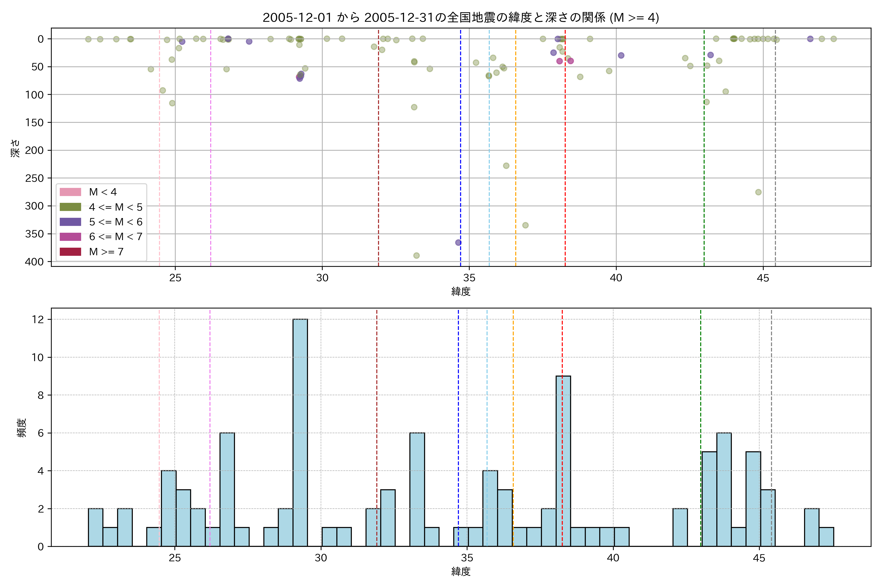This screenshot has width=882, height=588.
Task: Click the scatter point near depth 335
Action: [525, 225]
